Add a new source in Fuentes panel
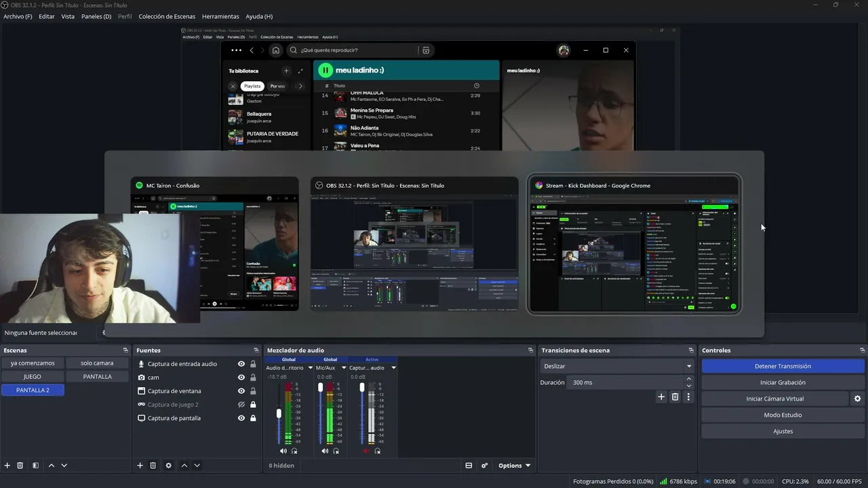The image size is (868, 488). (x=140, y=466)
